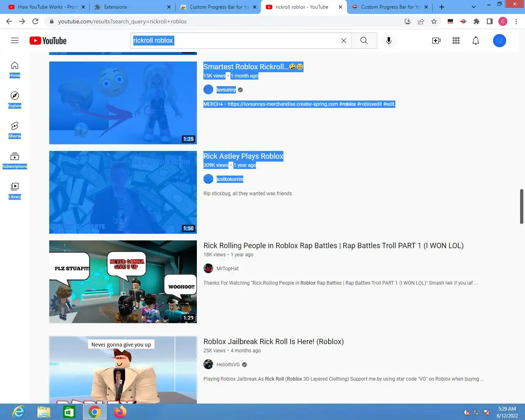Screen dimensions: 525x420
Task: Open the Chrome Extensions puzzle icon
Action: click(x=477, y=21)
